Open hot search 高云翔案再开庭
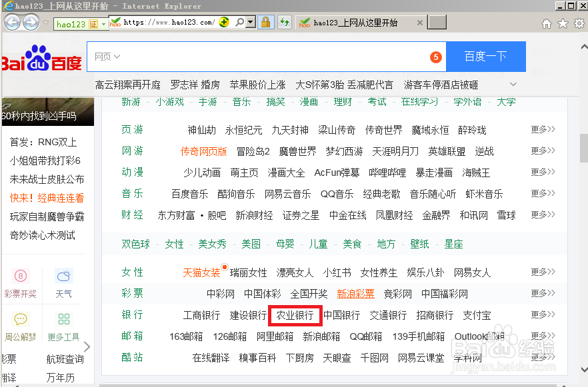The height and width of the screenshot is (387, 588). pos(128,85)
